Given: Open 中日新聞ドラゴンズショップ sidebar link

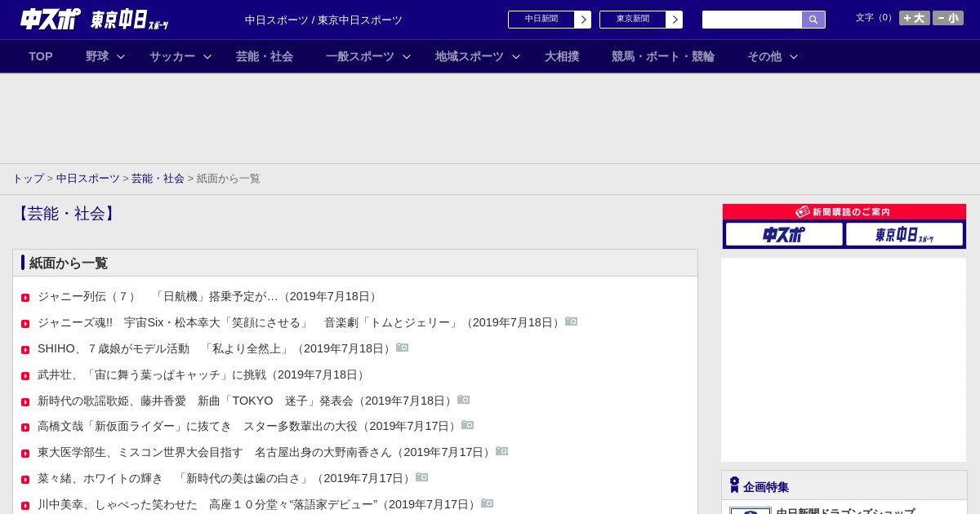Looking at the screenshot, I should coord(845,511).
